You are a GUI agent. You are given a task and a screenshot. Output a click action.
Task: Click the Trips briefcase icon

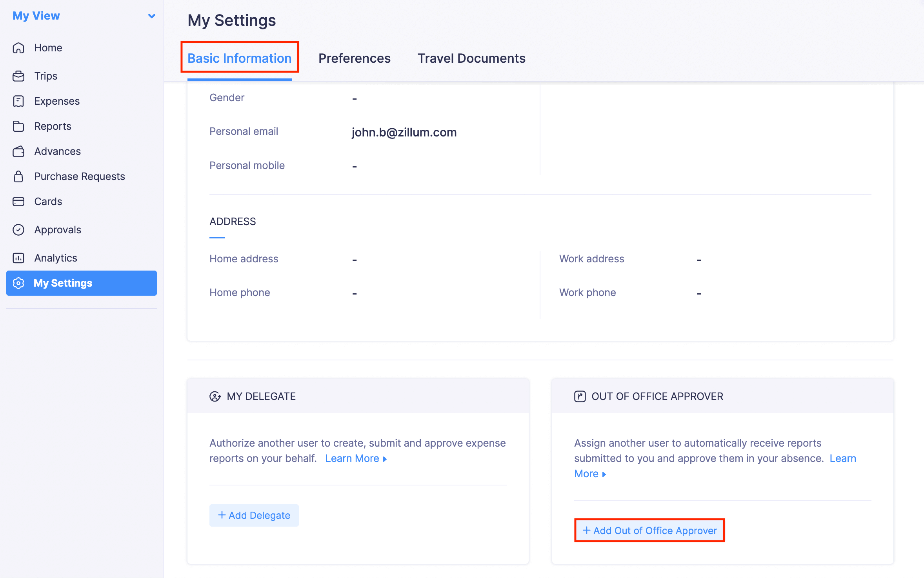tap(18, 76)
